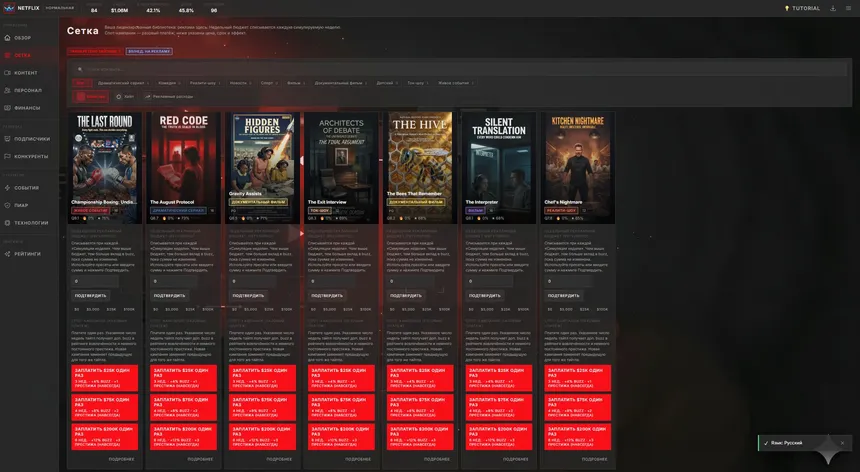Click the Silent Translation poster thumbnail
860x472 pixels.
pos(499,160)
